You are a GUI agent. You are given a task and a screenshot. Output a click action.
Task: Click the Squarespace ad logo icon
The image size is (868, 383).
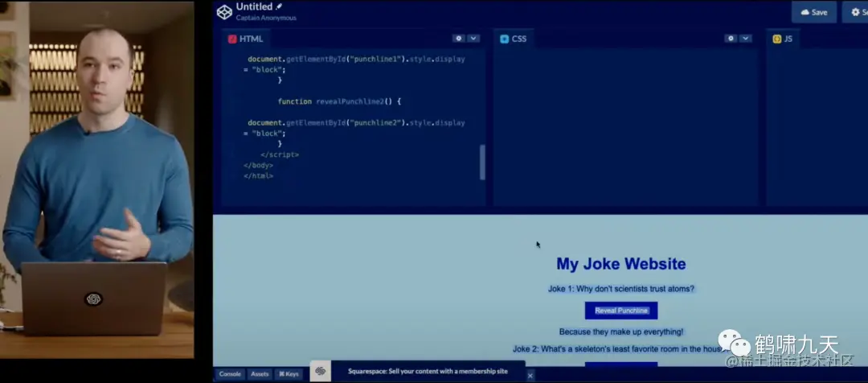point(321,371)
